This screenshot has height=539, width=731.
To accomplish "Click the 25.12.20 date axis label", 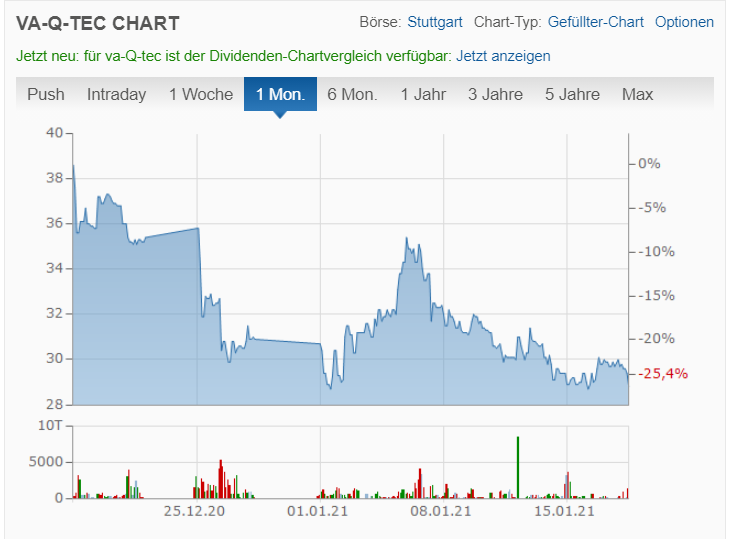I will (x=194, y=511).
